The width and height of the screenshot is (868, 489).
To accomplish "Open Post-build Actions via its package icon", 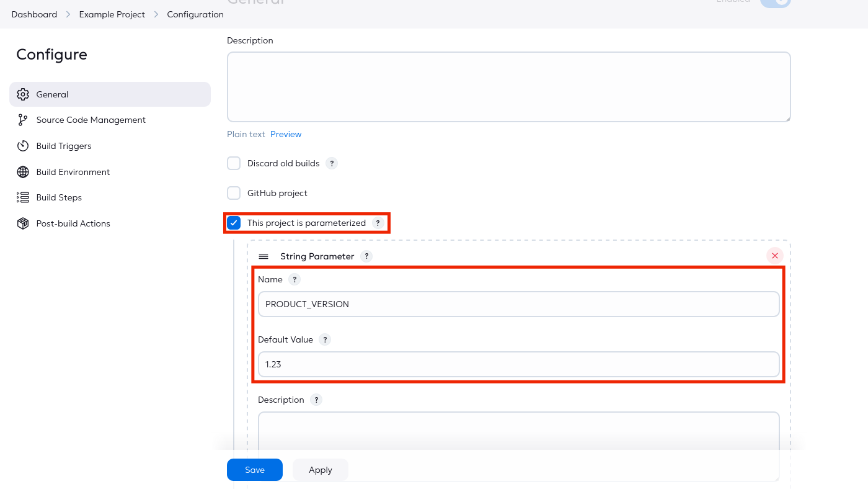I will [x=23, y=223].
